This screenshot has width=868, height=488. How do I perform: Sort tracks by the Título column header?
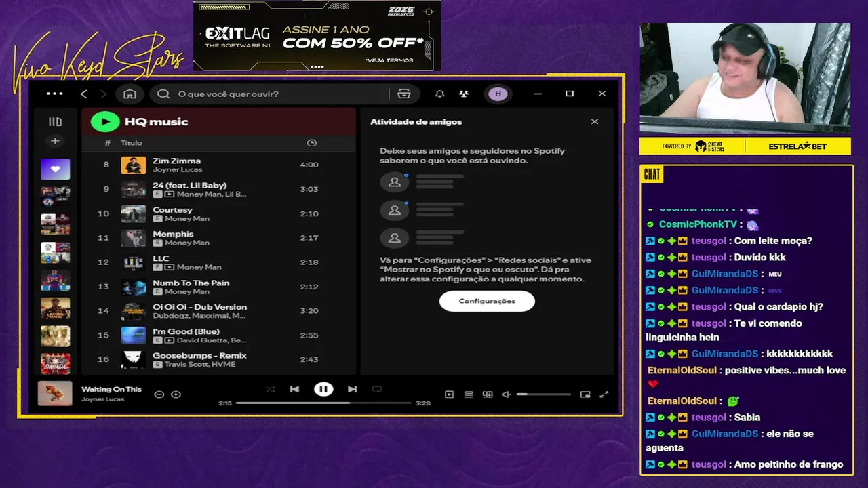pyautogui.click(x=132, y=143)
